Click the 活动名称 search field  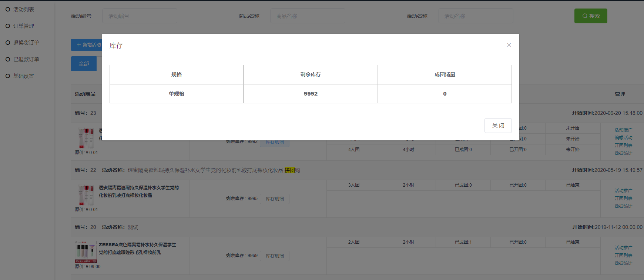476,16
